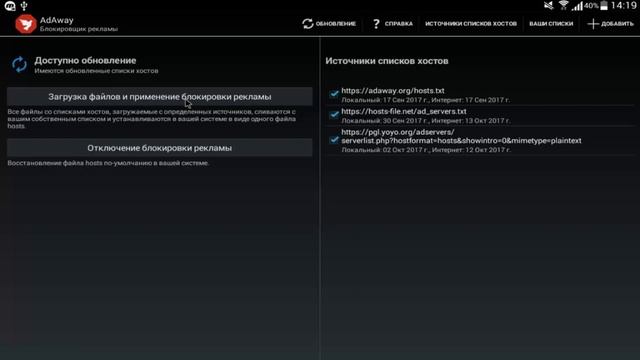Select the https://adaway.org/hosts.txt entry text
Viewport: 640px width, 360px height.
393,91
